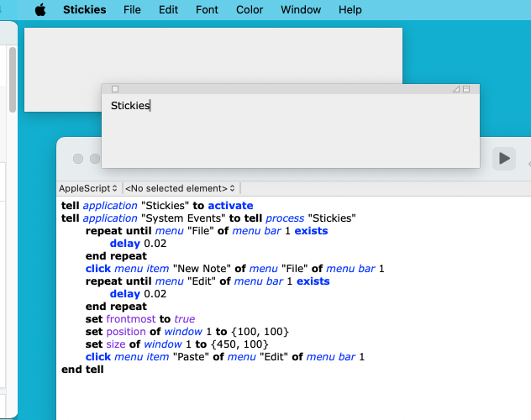Open the No selected element dropdown
Screen dimensions: 531x420
pyautogui.click(x=180, y=188)
